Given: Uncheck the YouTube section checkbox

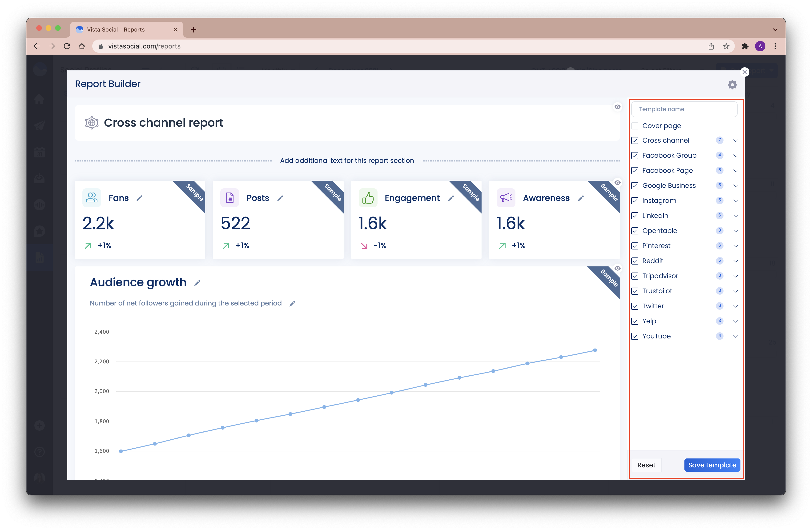Looking at the screenshot, I should point(635,336).
